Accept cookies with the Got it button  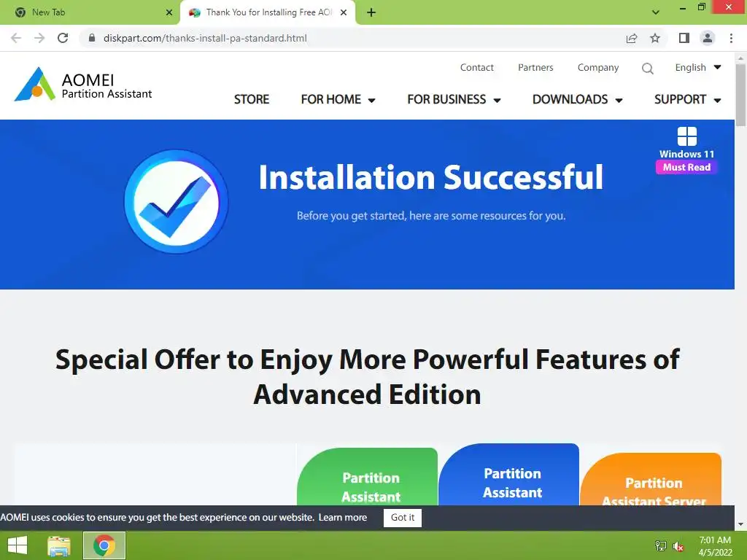pos(403,518)
